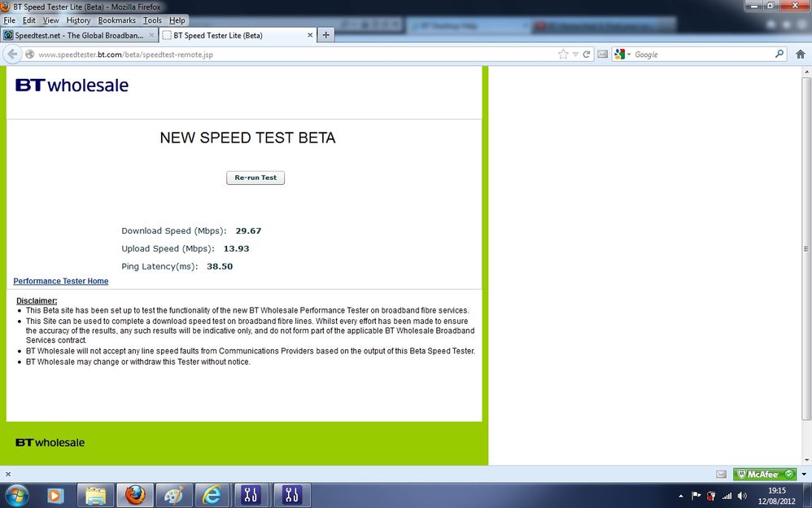This screenshot has height=508, width=812.
Task: Open the Help menu
Action: [x=177, y=20]
